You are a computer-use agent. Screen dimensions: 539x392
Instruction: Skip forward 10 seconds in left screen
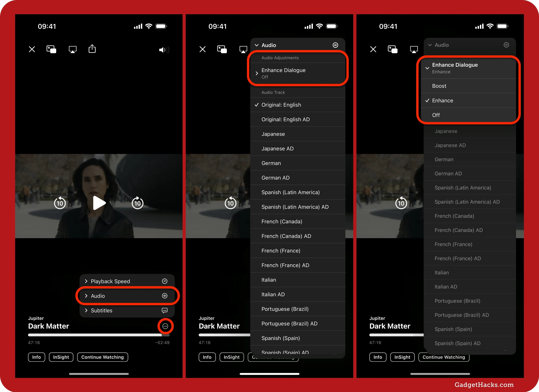pyautogui.click(x=137, y=203)
